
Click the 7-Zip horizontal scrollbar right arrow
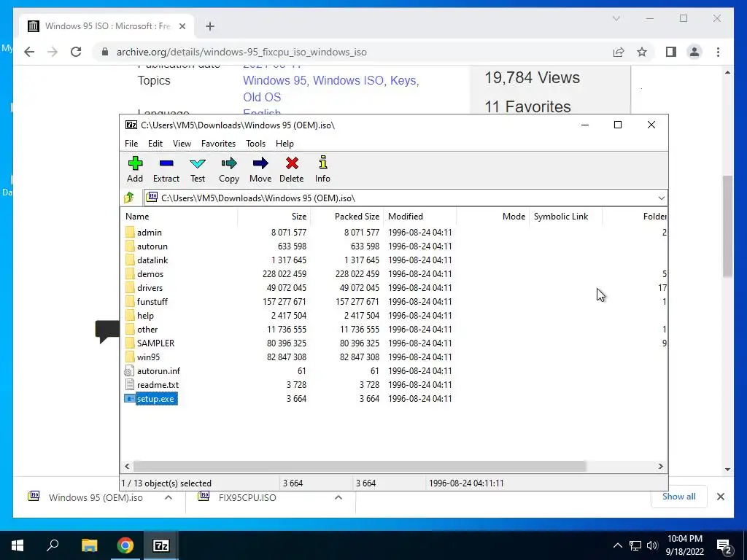(661, 466)
